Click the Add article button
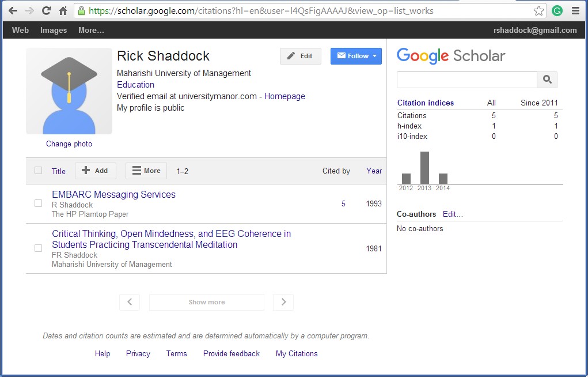 (x=95, y=171)
